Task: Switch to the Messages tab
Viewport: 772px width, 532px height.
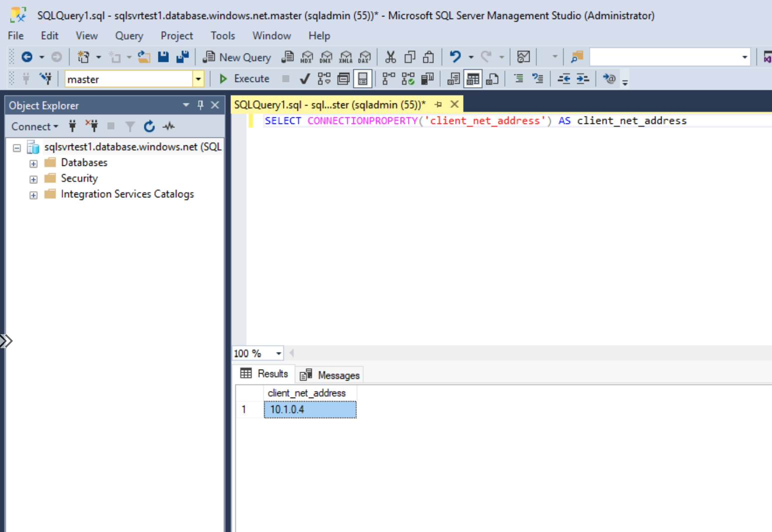Action: (330, 375)
